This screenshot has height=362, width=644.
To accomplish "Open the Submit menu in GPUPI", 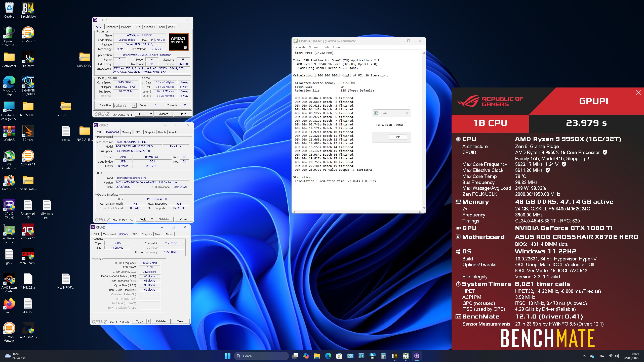I will [x=314, y=47].
